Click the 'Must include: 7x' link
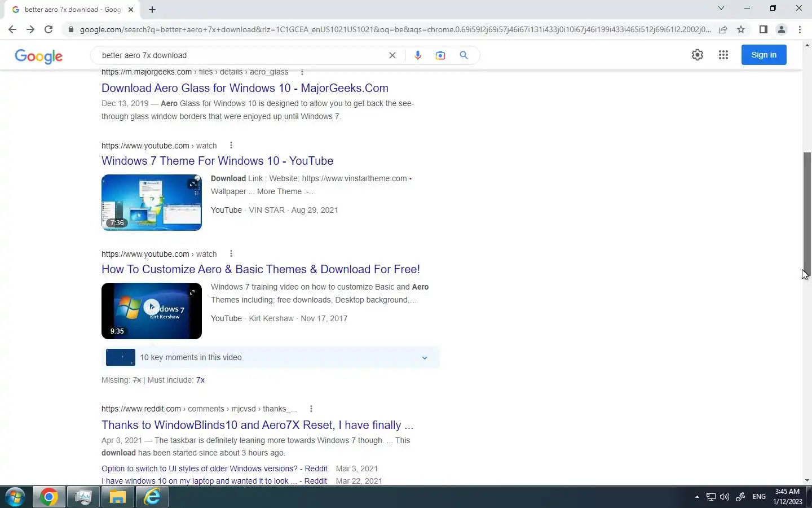The image size is (812, 508). click(x=200, y=380)
